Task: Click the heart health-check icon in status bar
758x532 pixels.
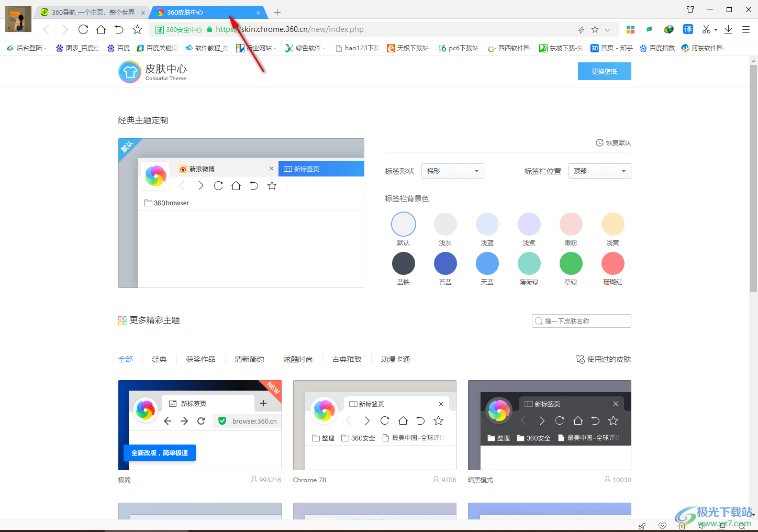Action: coord(662,526)
